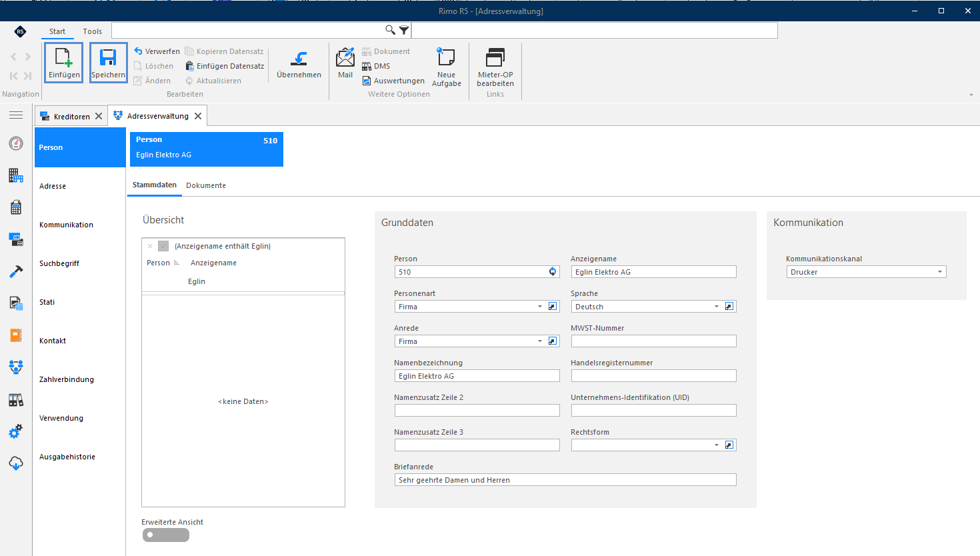This screenshot has width=980, height=556.
Task: Close the Adressverwaltung tab
Action: pyautogui.click(x=198, y=116)
